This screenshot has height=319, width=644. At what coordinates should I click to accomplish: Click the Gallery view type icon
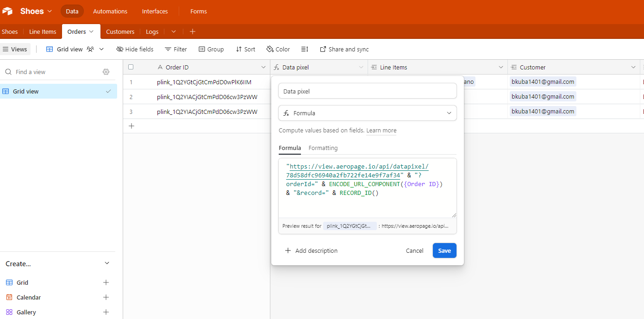coord(9,312)
